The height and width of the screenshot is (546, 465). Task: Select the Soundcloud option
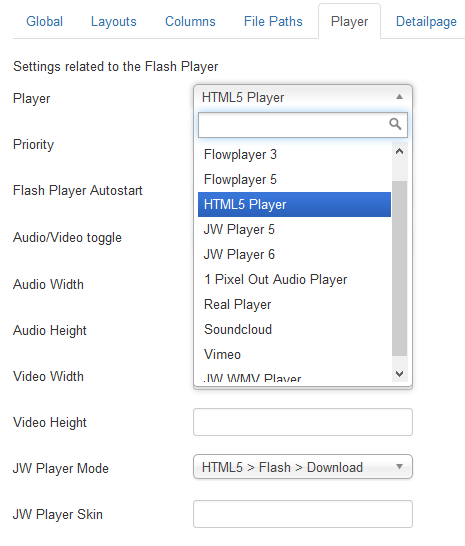coord(294,329)
